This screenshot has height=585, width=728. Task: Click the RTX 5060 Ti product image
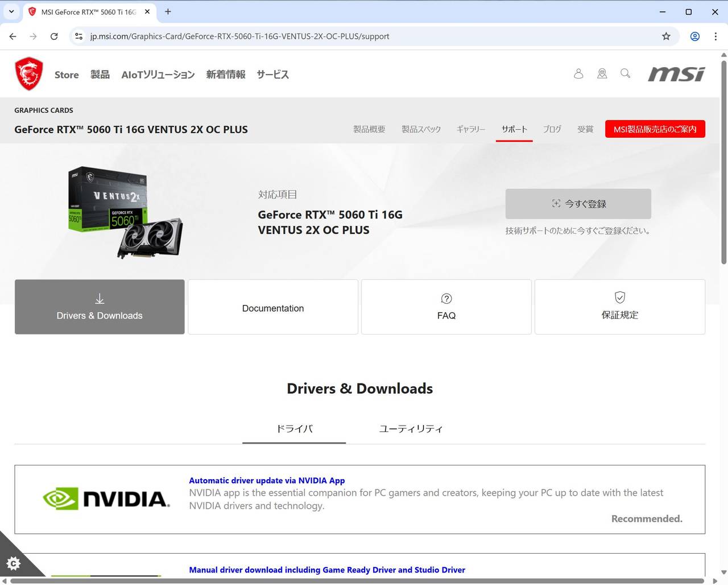[125, 212]
